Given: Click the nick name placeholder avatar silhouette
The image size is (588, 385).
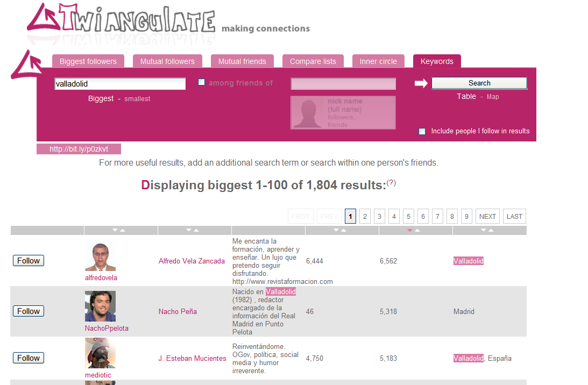Looking at the screenshot, I should pyautogui.click(x=308, y=112).
